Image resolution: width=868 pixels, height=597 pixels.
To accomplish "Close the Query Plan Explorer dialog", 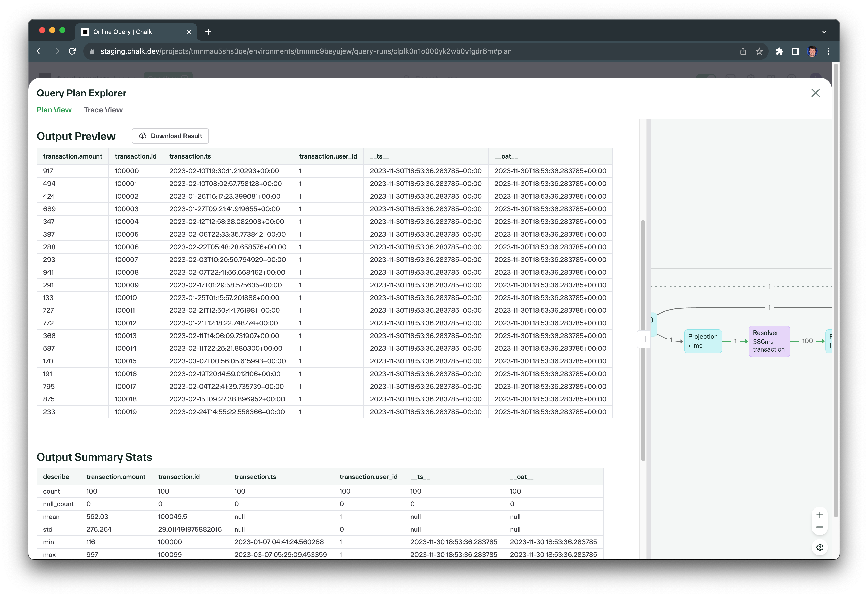I will 815,93.
